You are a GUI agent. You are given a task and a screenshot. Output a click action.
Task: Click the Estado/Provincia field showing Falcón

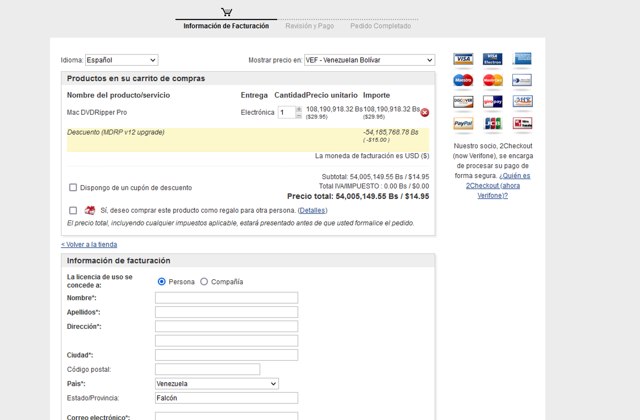[x=227, y=398]
